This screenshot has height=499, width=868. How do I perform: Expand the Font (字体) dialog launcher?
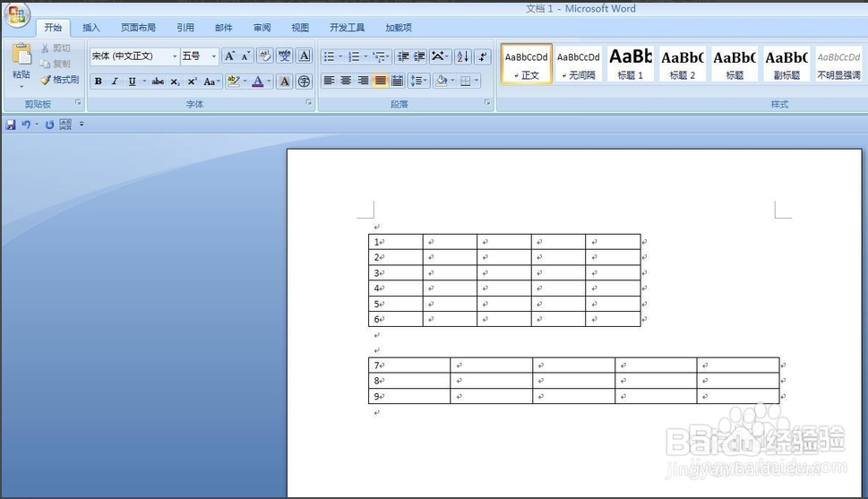[309, 102]
